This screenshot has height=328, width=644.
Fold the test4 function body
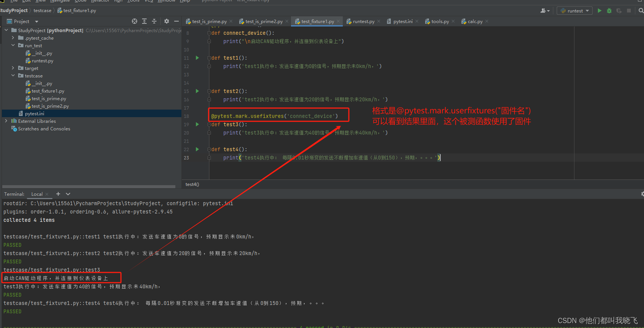click(209, 149)
